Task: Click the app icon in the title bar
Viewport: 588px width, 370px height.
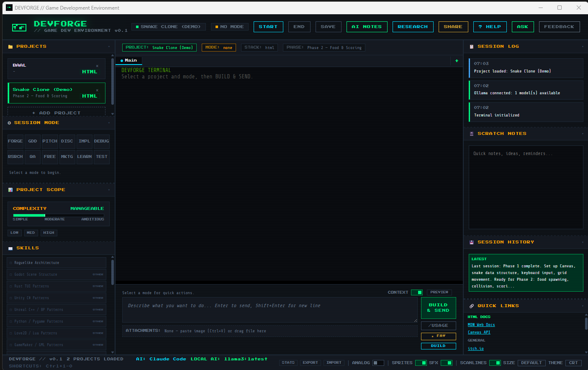Action: [9, 8]
